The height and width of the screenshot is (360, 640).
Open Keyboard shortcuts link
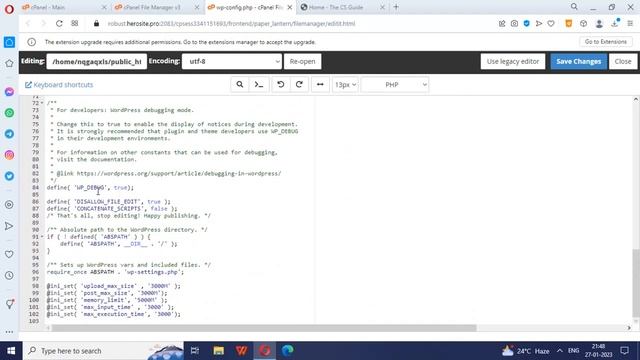pos(59,85)
